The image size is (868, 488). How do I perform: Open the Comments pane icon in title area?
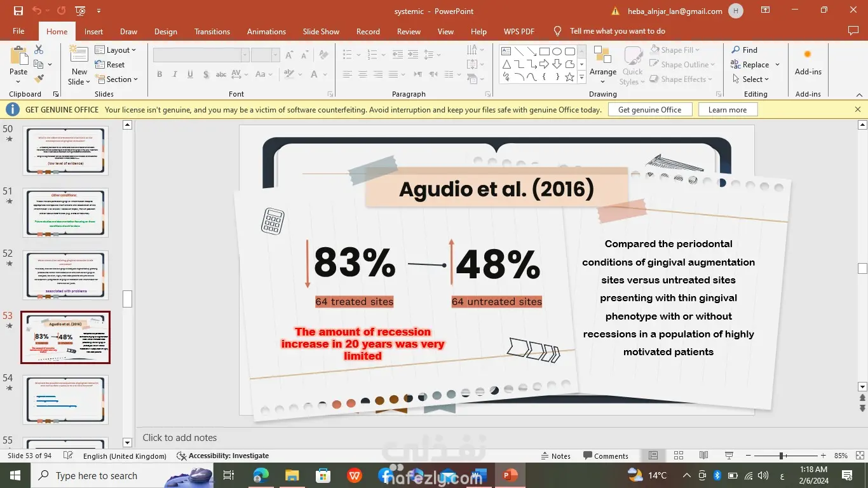pyautogui.click(x=853, y=31)
